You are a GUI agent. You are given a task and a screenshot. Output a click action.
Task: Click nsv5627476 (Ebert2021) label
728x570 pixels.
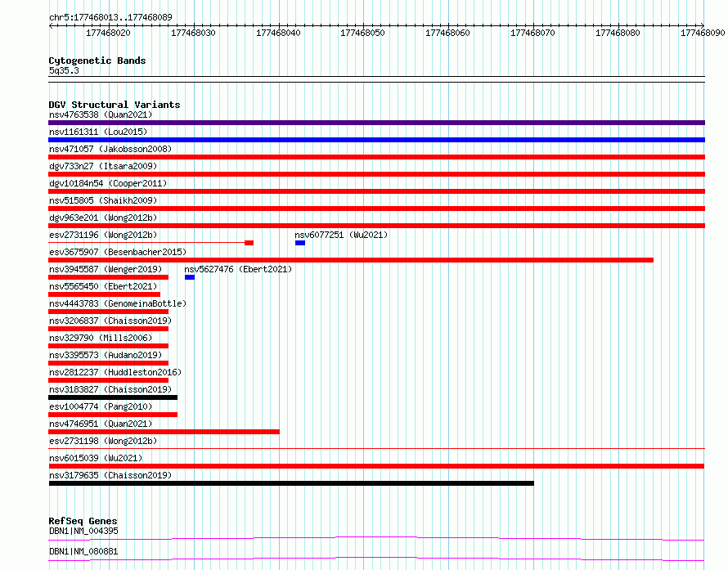click(x=238, y=269)
